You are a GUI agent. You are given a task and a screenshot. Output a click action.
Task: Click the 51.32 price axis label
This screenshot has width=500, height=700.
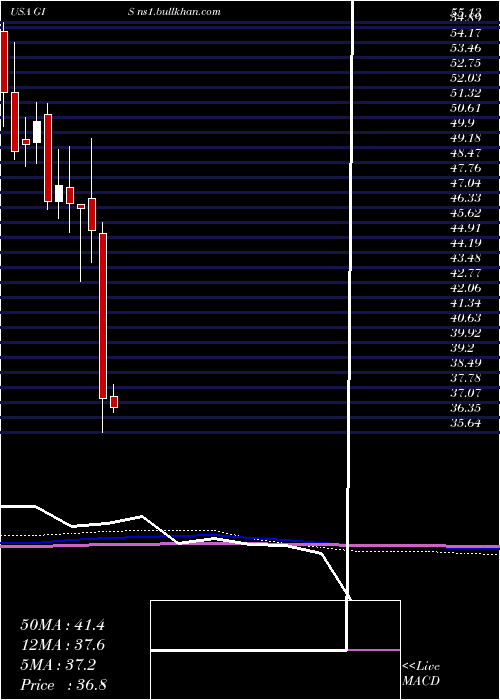pyautogui.click(x=465, y=93)
